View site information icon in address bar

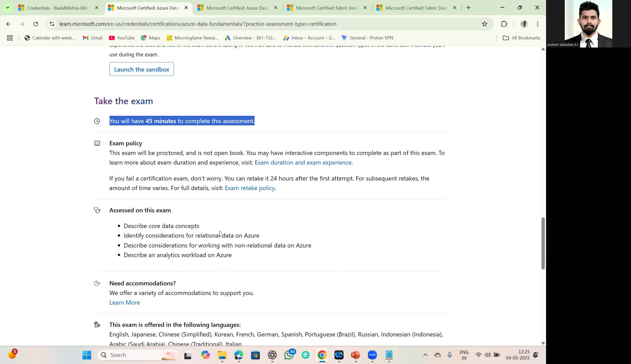[x=52, y=24]
